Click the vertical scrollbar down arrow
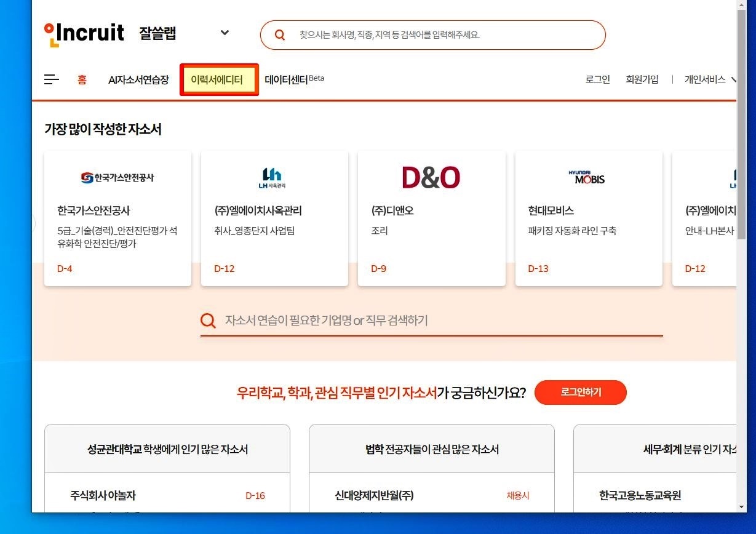This screenshot has height=534, width=756. point(742,507)
